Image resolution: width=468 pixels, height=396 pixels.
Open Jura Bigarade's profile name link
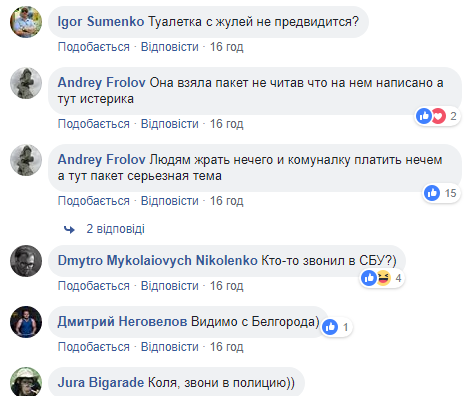point(101,383)
